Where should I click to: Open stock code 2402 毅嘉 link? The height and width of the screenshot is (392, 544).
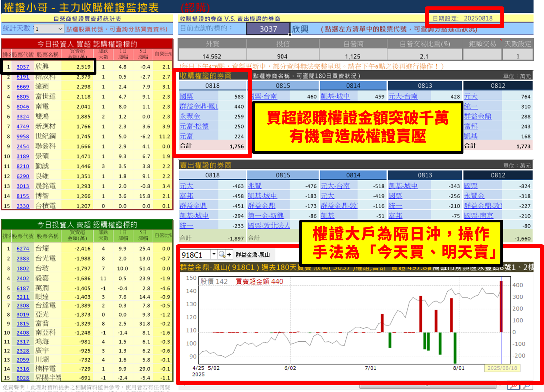tap(23, 279)
